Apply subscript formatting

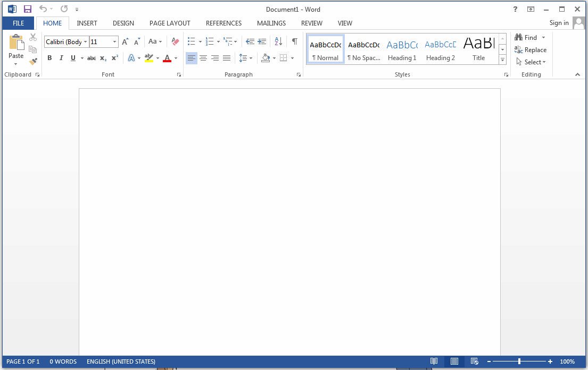(102, 58)
